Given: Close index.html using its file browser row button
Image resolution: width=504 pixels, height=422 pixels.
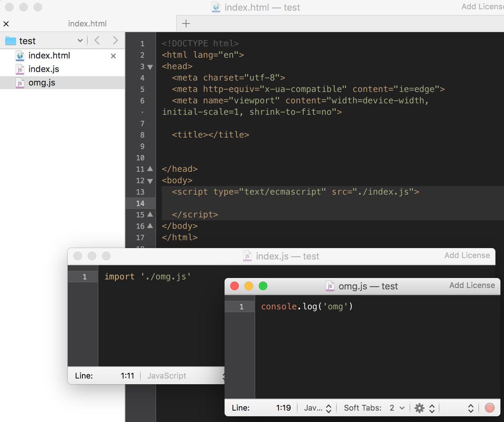Looking at the screenshot, I should coord(113,56).
